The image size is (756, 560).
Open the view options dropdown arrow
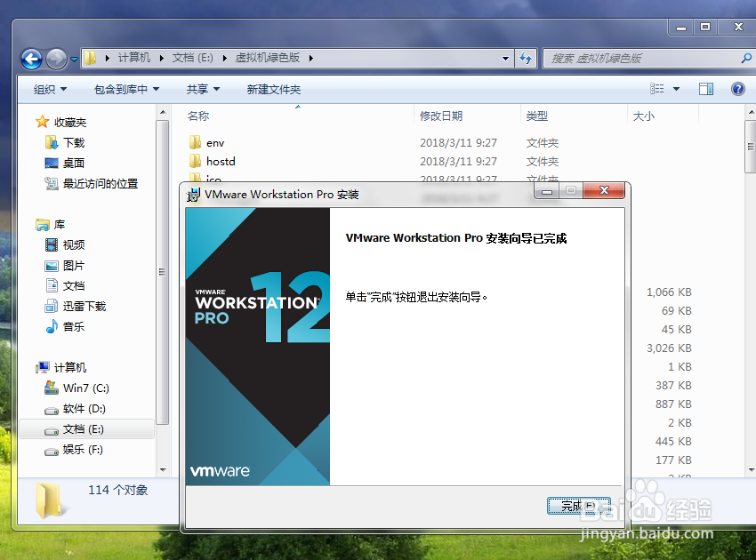tap(676, 89)
